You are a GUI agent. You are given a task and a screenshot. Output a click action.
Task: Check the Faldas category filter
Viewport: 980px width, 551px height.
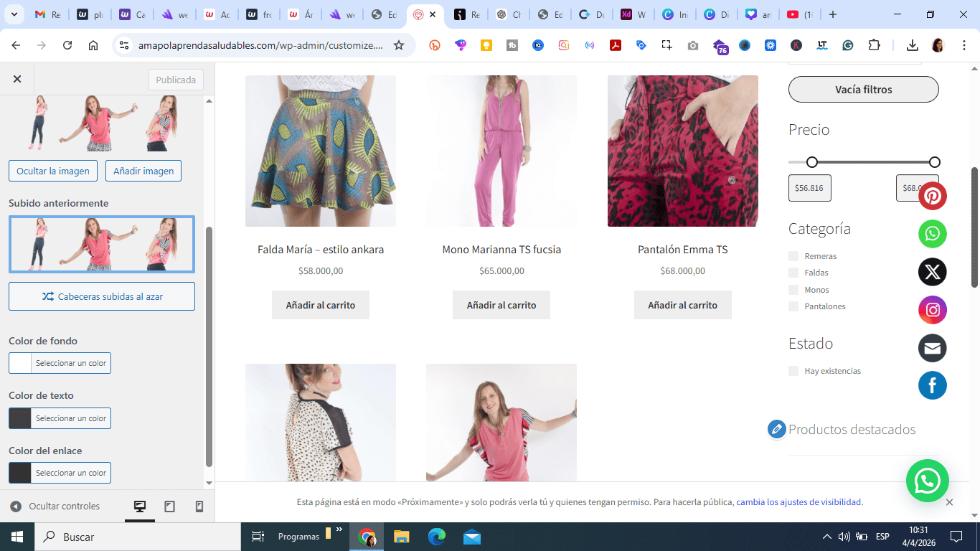[x=793, y=273]
